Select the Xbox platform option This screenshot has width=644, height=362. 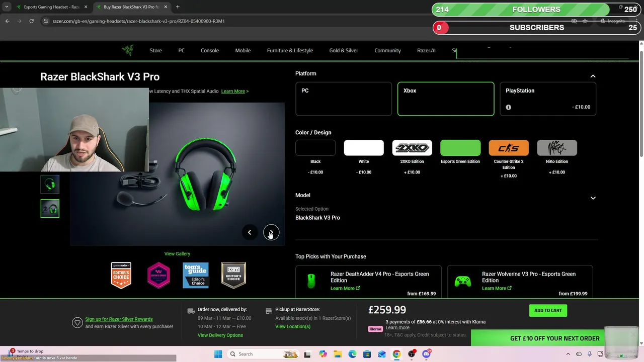[446, 99]
